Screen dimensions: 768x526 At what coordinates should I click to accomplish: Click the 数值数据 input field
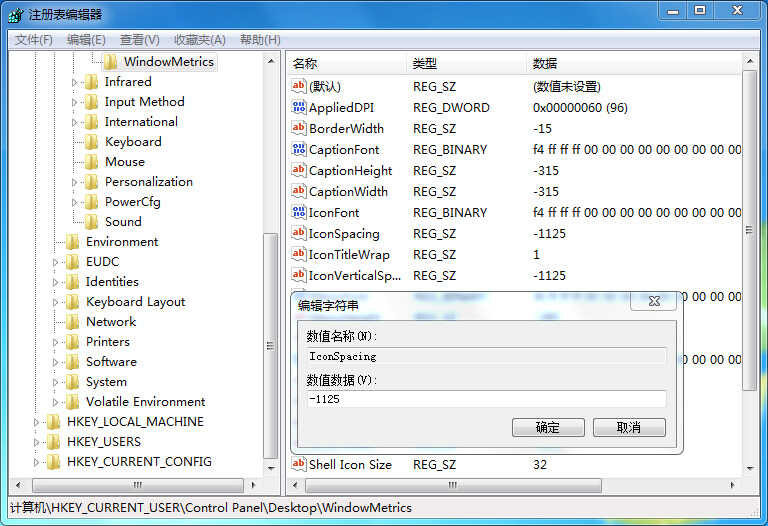coord(486,399)
